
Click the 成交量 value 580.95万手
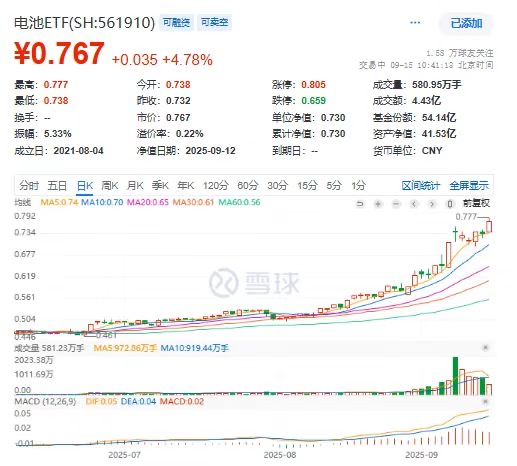click(x=437, y=85)
